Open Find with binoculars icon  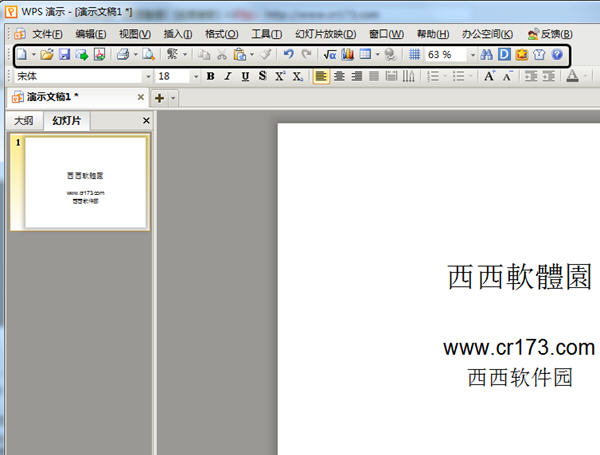coord(486,55)
